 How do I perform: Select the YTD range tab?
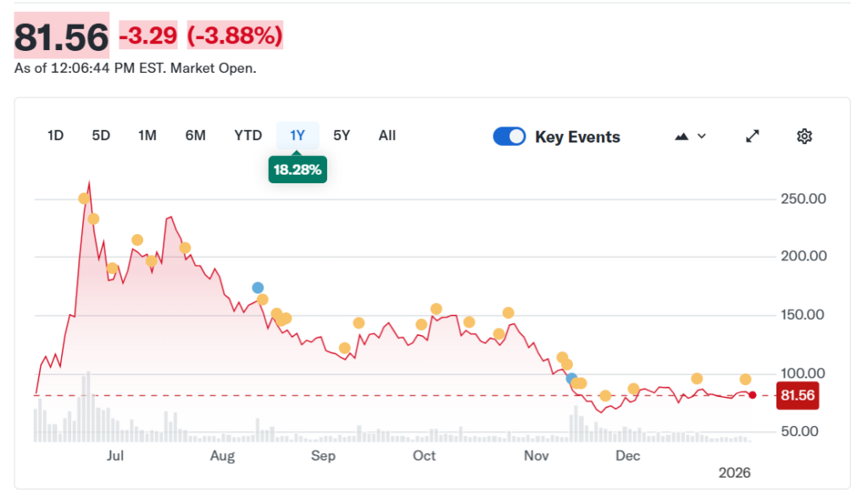[248, 136]
